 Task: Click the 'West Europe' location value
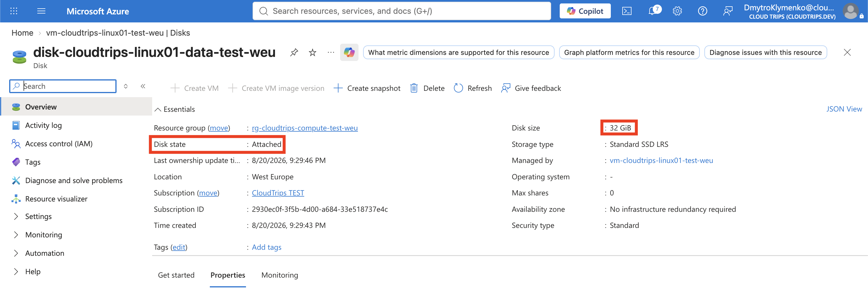pyautogui.click(x=273, y=177)
